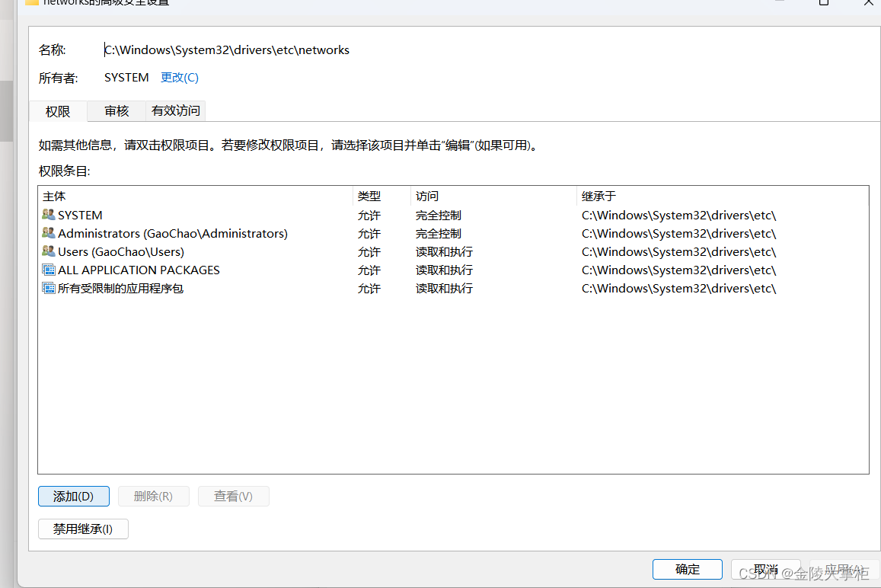Viewport: 881px width, 588px height.
Task: Click inside the 名称 path field
Action: coord(227,50)
